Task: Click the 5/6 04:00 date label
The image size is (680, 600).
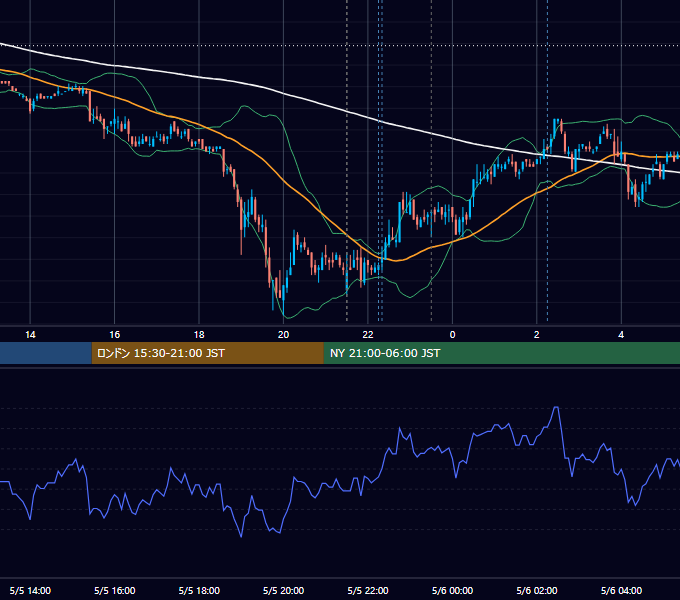Action: click(x=621, y=591)
